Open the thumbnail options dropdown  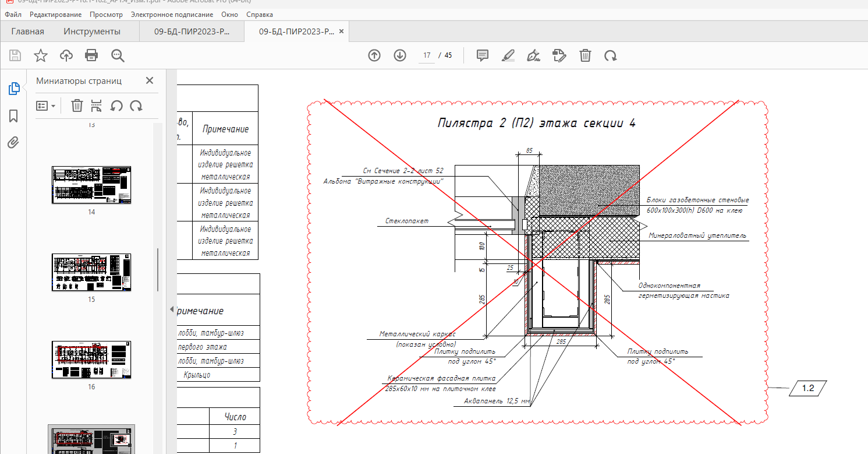(x=46, y=106)
